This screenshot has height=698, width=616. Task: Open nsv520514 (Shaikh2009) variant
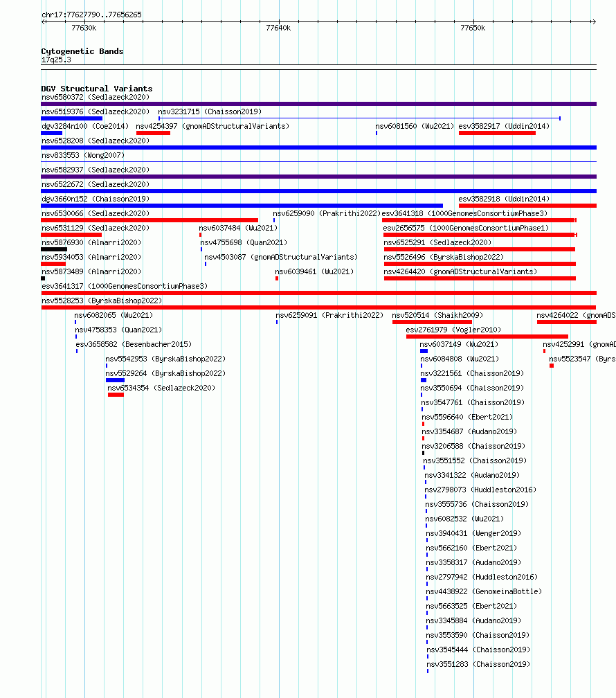(x=437, y=315)
